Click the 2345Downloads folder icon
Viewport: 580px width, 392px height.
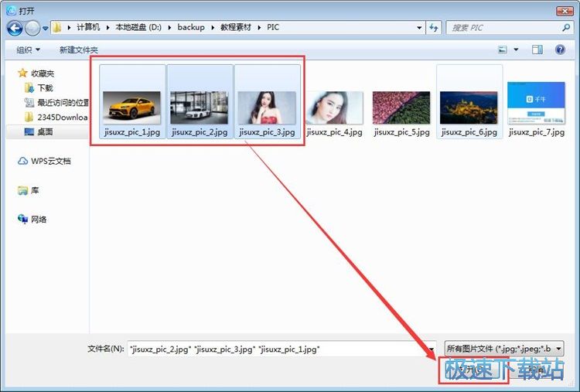(29, 118)
